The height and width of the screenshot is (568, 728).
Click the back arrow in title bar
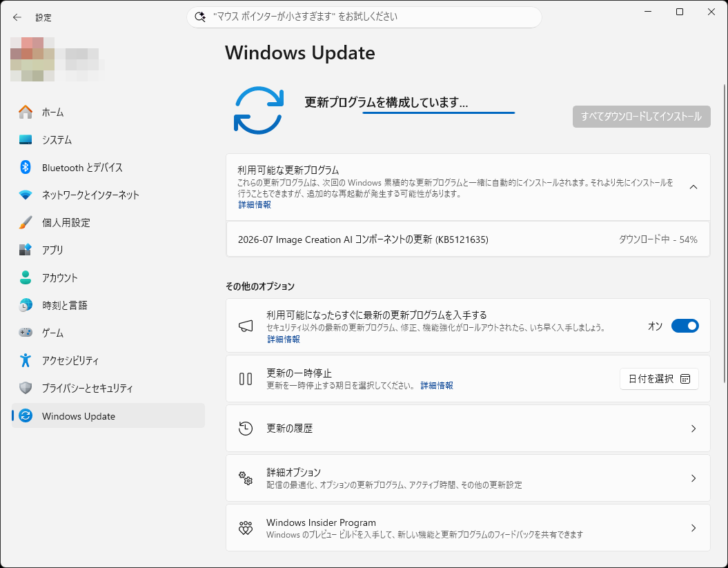[17, 17]
